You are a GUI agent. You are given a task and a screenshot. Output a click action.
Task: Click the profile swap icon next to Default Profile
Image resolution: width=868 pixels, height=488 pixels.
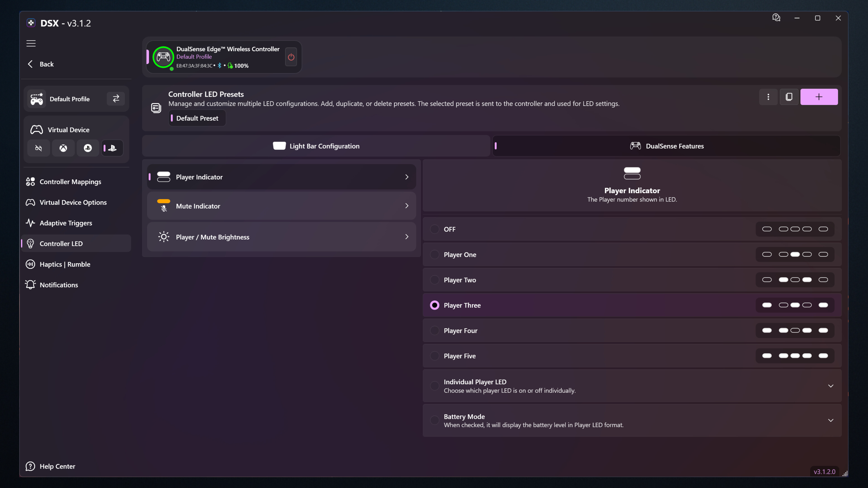116,98
